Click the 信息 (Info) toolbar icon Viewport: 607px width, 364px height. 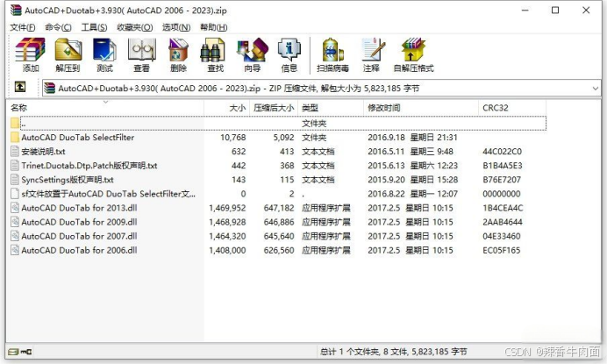pyautogui.click(x=289, y=55)
